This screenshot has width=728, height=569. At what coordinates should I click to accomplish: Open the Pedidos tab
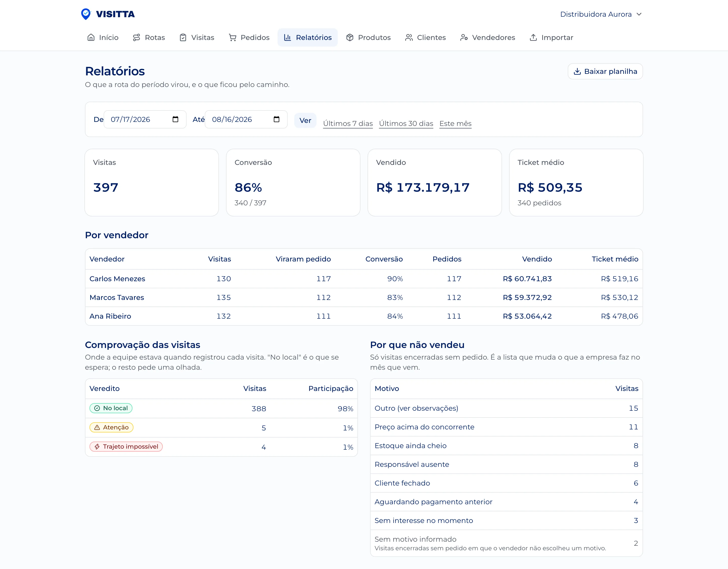pos(249,37)
